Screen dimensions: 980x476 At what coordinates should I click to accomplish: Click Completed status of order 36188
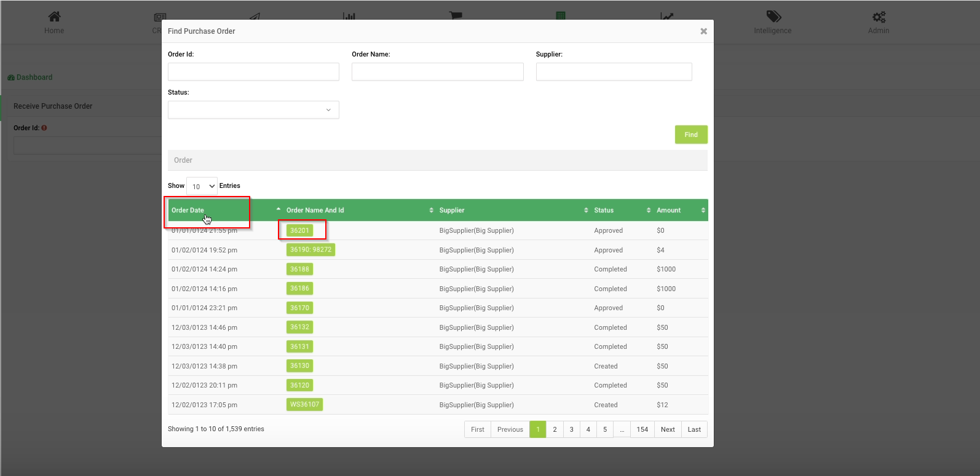pyautogui.click(x=611, y=269)
